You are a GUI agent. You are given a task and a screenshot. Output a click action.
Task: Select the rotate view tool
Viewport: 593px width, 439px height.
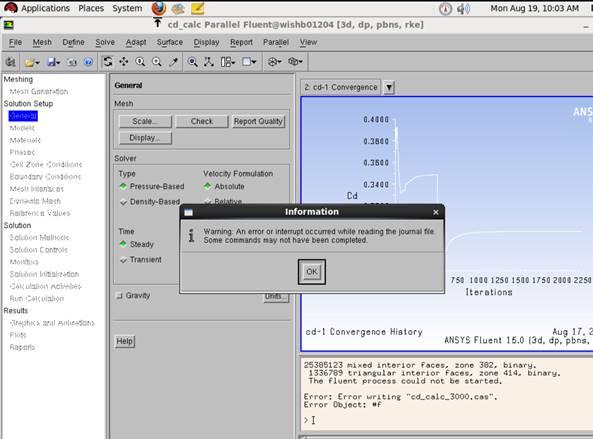[108, 62]
